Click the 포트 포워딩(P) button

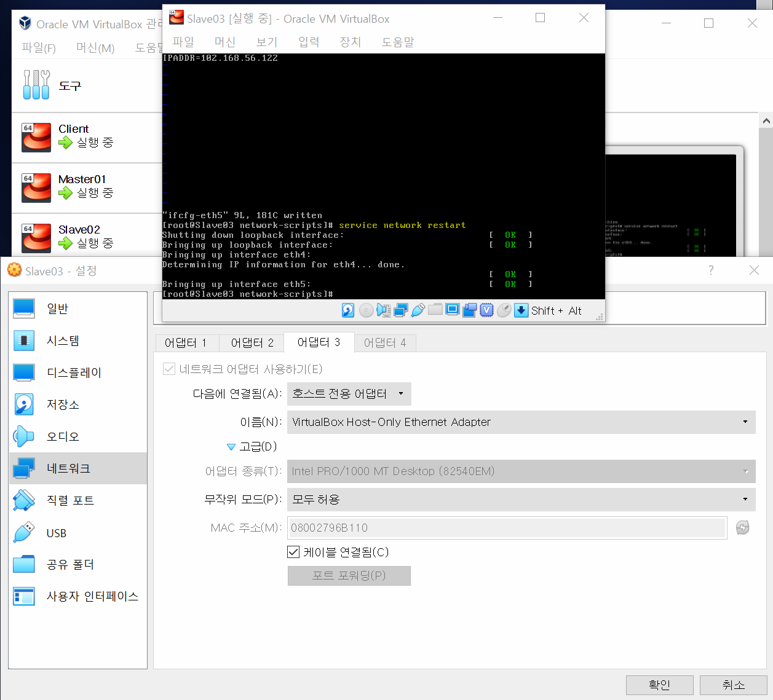point(349,576)
